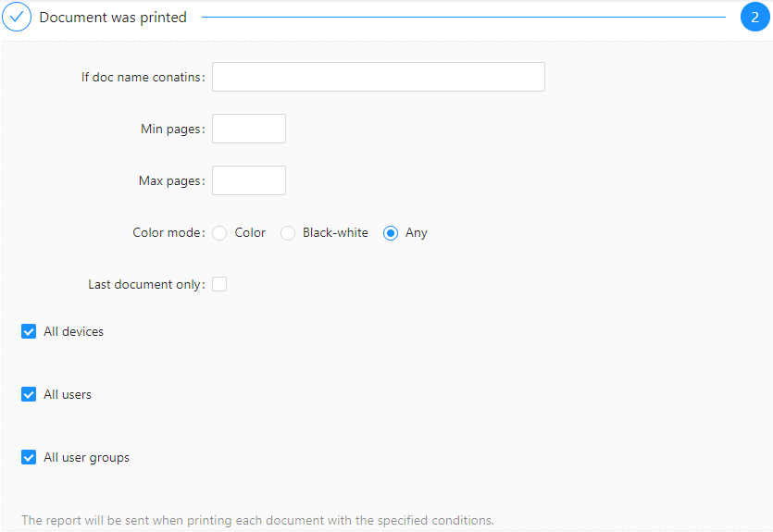Click the checkmark step icon beside Document was printed
773x532 pixels.
pyautogui.click(x=17, y=17)
